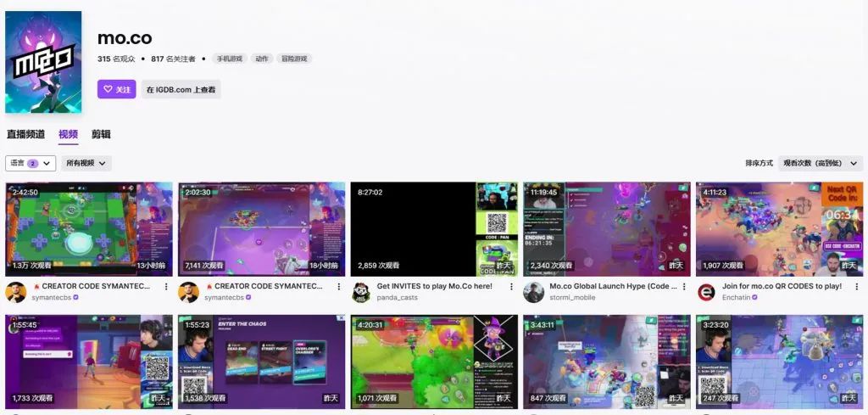Open symantecbs name under 13小时前 video

[52, 298]
